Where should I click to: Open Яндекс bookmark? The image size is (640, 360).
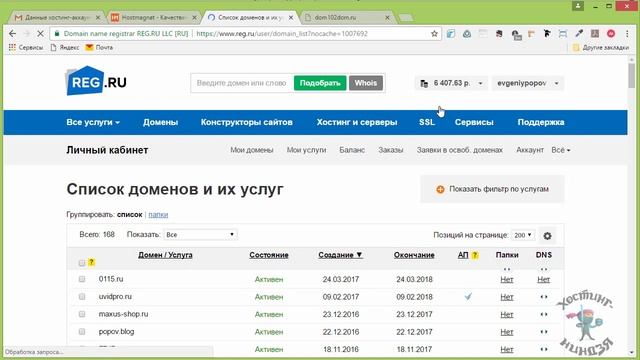64,47
